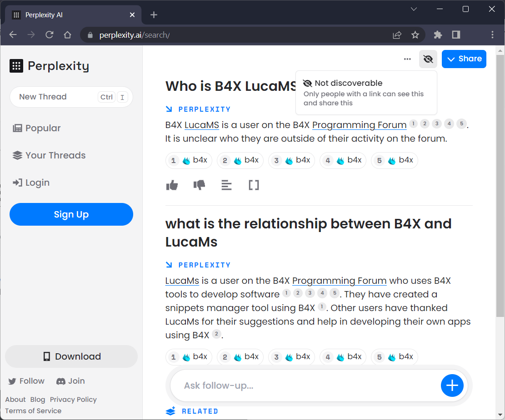Open source chip 1 b4x in second answer
Image resolution: width=505 pixels, height=420 pixels.
[189, 357]
